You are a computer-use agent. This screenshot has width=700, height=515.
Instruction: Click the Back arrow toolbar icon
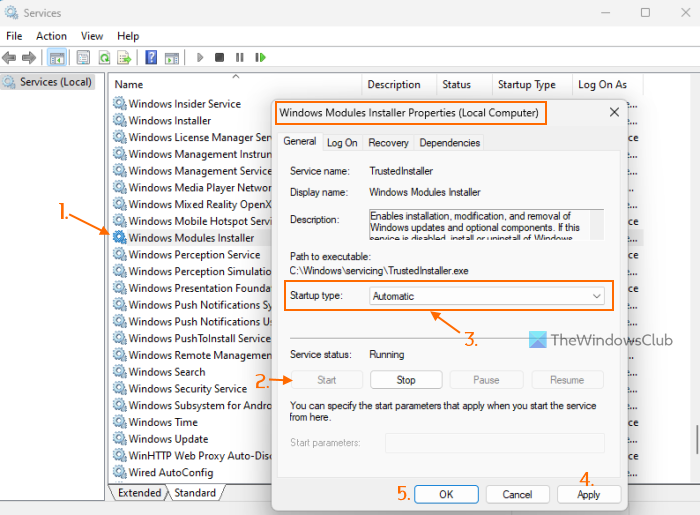coord(9,58)
